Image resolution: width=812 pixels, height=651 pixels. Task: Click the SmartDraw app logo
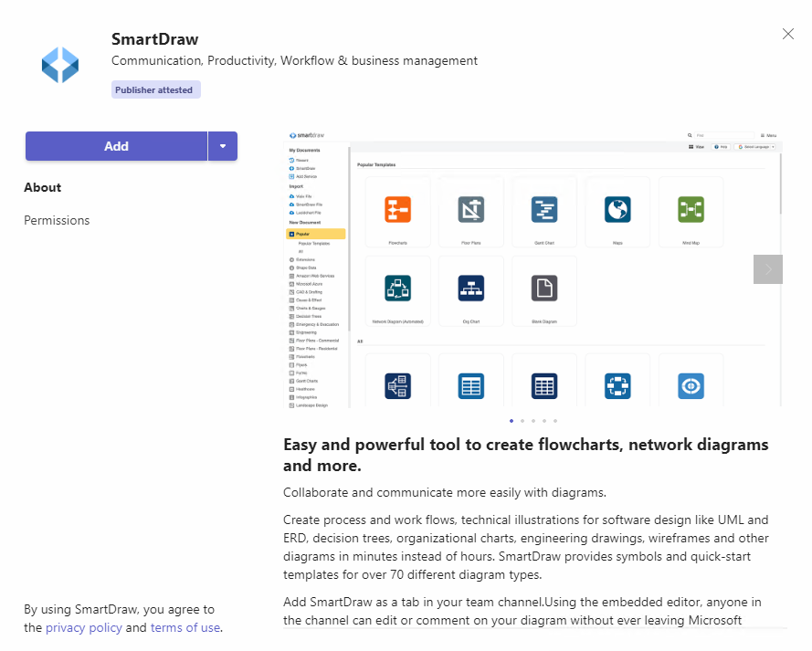60,65
